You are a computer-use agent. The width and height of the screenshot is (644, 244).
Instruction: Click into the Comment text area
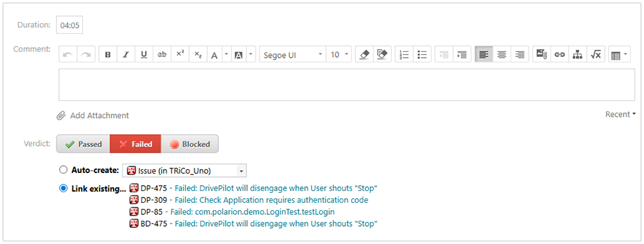point(347,84)
